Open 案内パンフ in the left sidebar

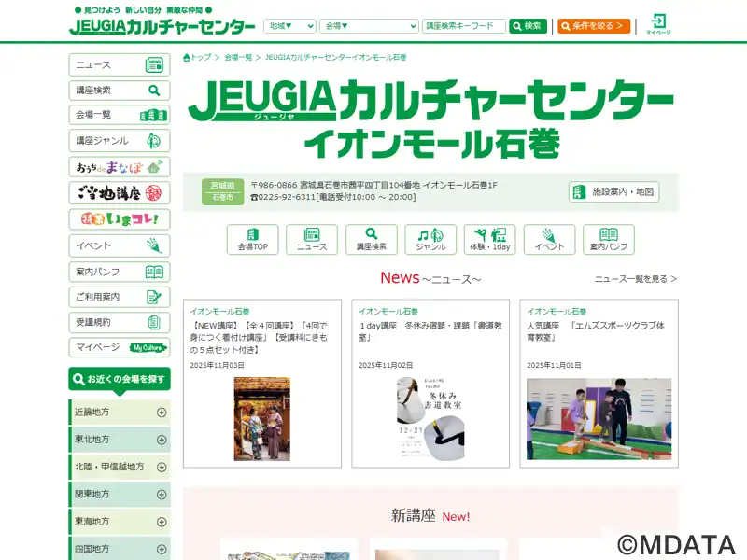click(x=120, y=272)
